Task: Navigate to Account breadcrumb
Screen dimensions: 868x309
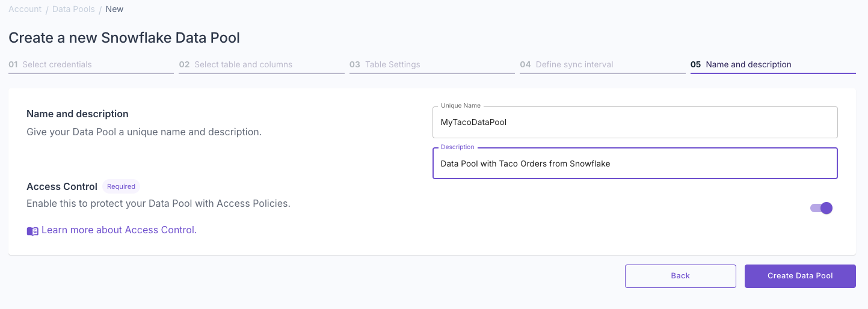Action: 25,9
